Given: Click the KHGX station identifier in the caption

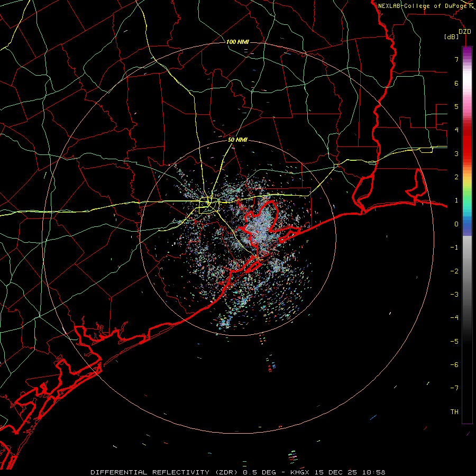Looking at the screenshot, I should pyautogui.click(x=300, y=472).
